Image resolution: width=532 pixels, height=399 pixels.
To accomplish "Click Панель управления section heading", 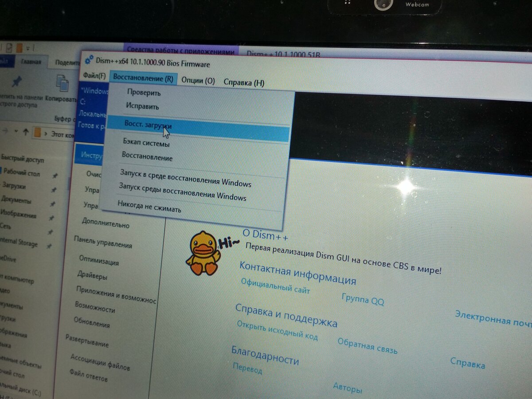I will coord(103,242).
